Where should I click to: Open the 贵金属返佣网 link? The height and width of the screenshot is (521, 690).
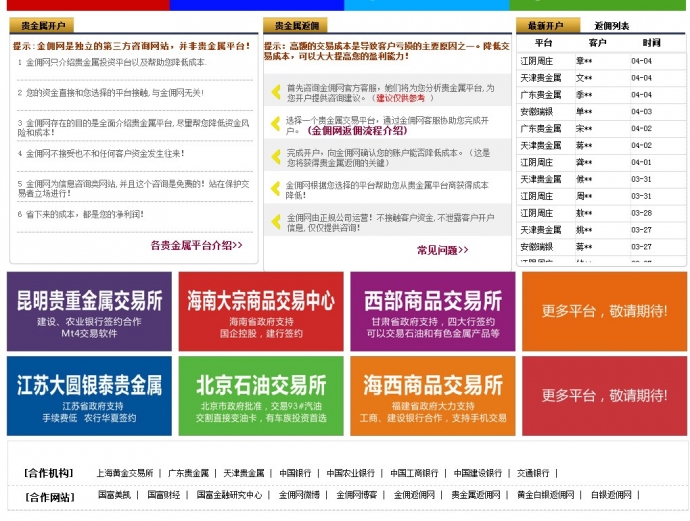(476, 495)
